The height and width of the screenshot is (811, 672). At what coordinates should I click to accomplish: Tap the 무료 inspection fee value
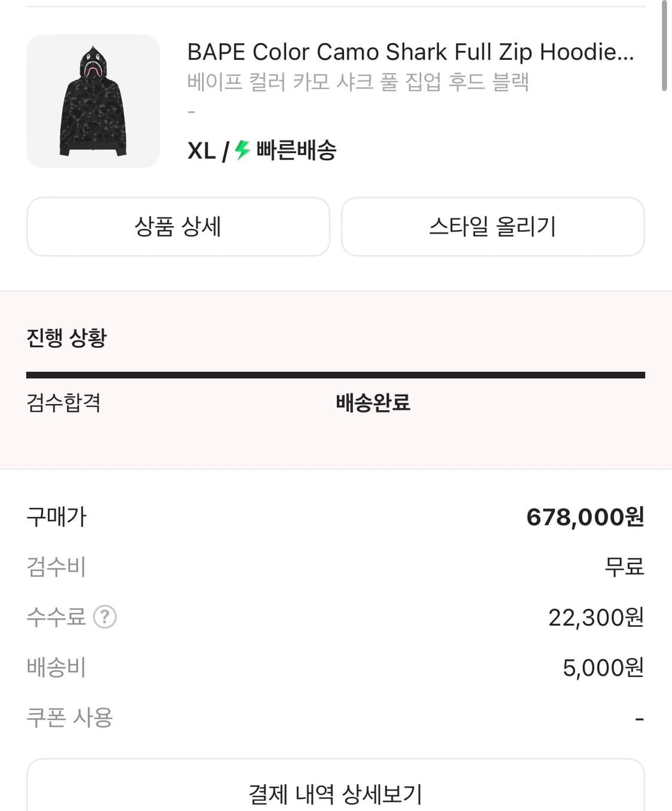[624, 567]
